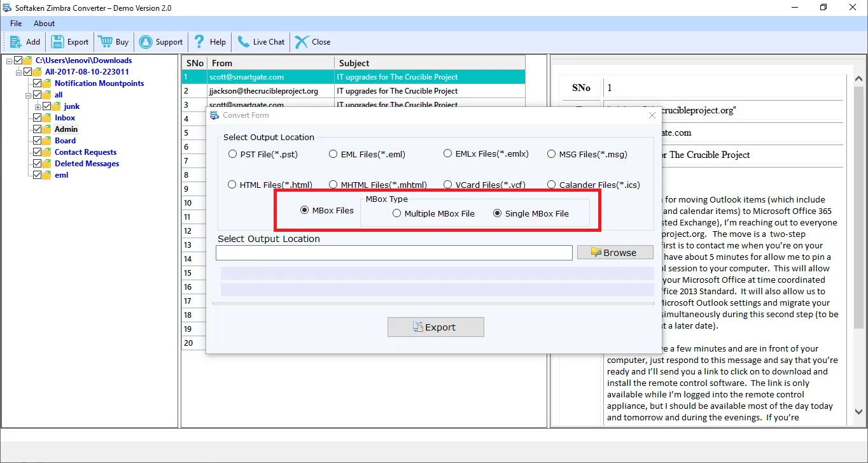Toggle the Contact Requests checkbox
Viewport: 868px width, 463px height.
pyautogui.click(x=38, y=152)
